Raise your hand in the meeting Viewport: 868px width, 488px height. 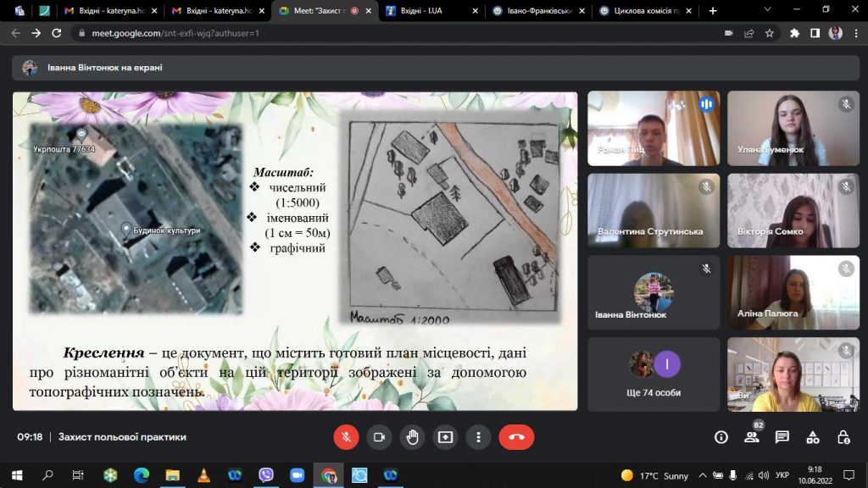pos(412,437)
